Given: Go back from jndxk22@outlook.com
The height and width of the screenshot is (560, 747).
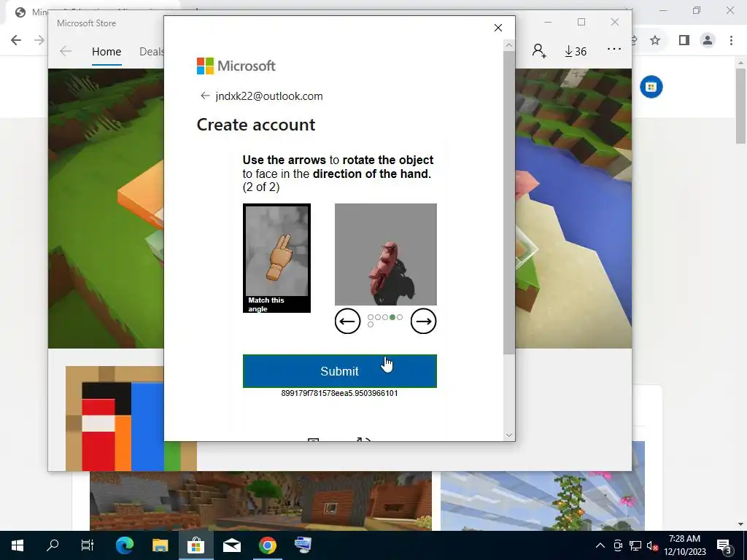Looking at the screenshot, I should pos(205,96).
